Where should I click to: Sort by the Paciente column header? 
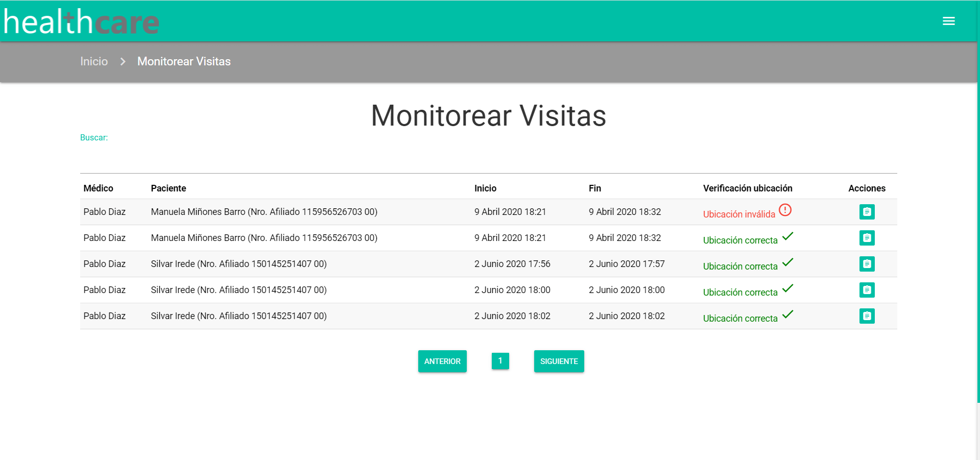point(169,188)
